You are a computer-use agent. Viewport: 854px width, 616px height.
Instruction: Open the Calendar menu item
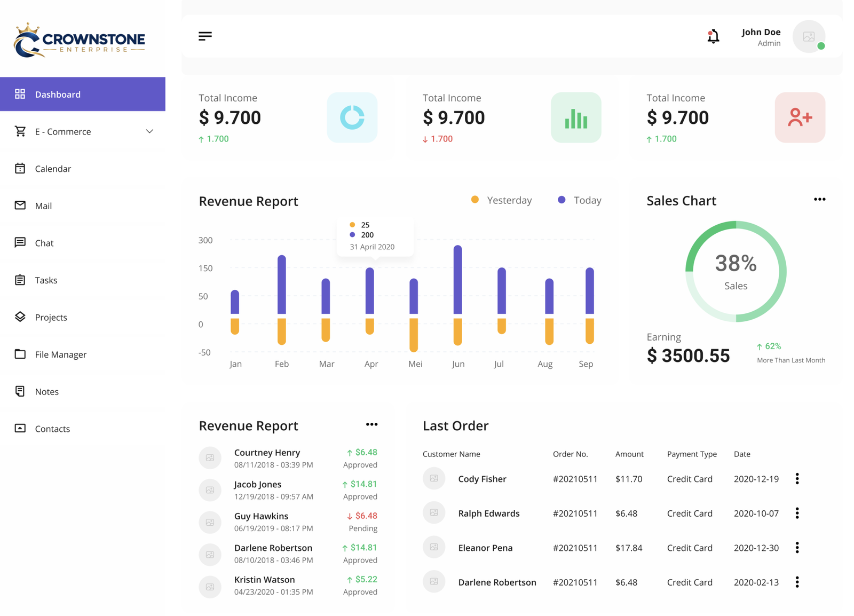click(83, 168)
